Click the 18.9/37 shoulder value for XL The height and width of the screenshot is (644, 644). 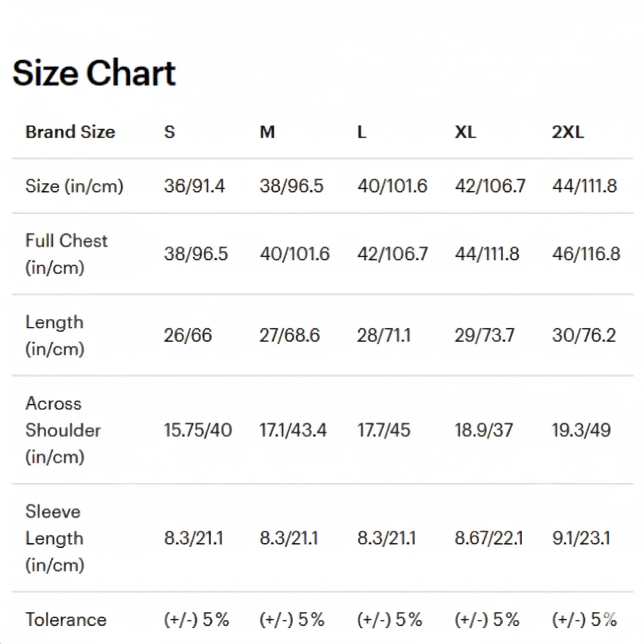click(x=484, y=430)
